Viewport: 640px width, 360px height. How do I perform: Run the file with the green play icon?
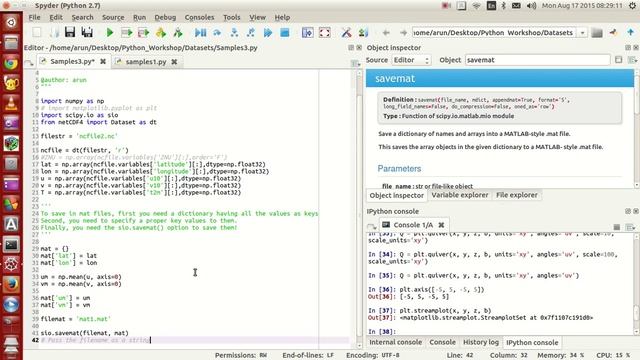[109, 33]
